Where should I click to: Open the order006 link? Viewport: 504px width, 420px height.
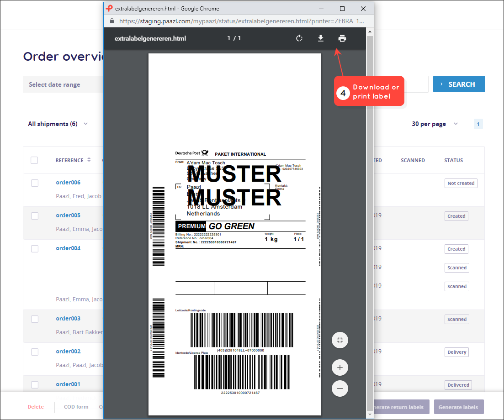pos(68,183)
